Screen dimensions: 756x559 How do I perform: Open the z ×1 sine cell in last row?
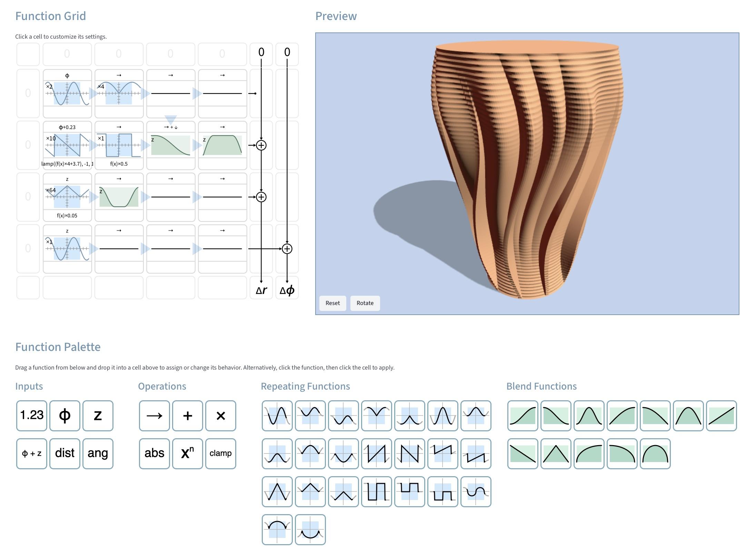pos(67,249)
